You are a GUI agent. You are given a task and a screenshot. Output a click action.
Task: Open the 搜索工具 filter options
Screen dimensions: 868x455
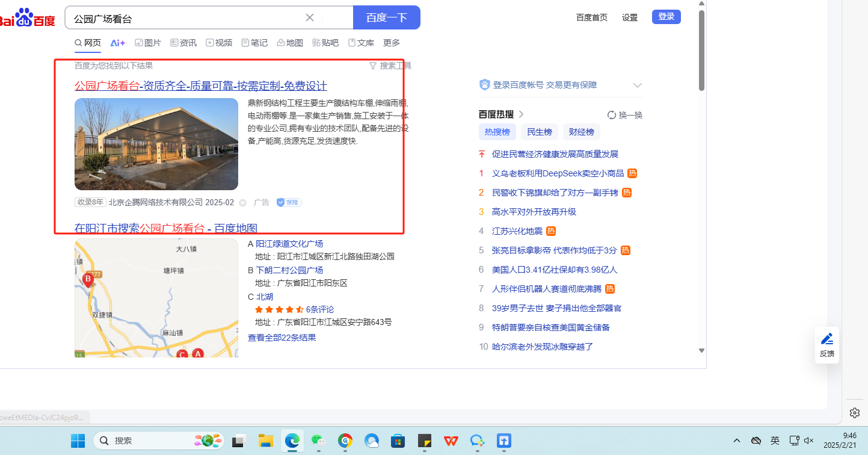point(390,66)
